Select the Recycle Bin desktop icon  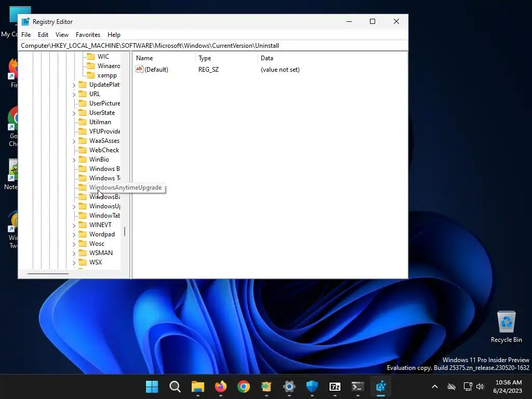(506, 327)
